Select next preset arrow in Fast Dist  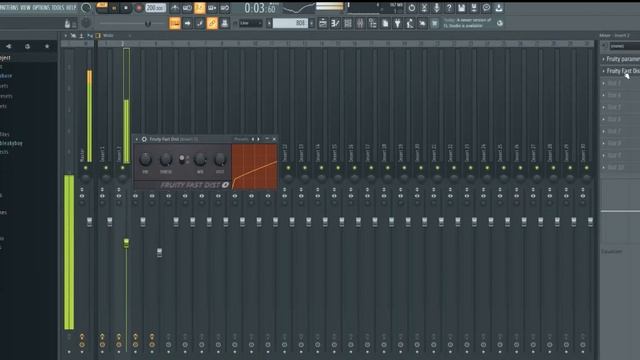pyautogui.click(x=258, y=140)
